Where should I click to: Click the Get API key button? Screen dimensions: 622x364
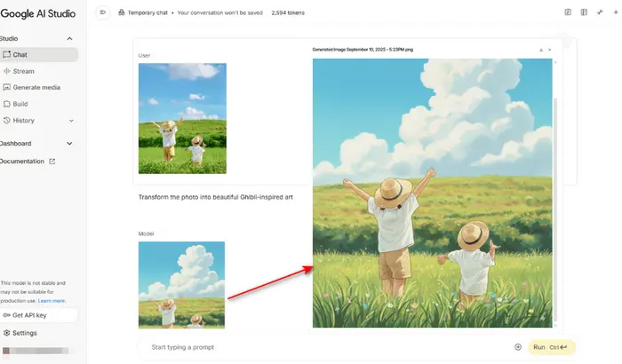tap(39, 315)
